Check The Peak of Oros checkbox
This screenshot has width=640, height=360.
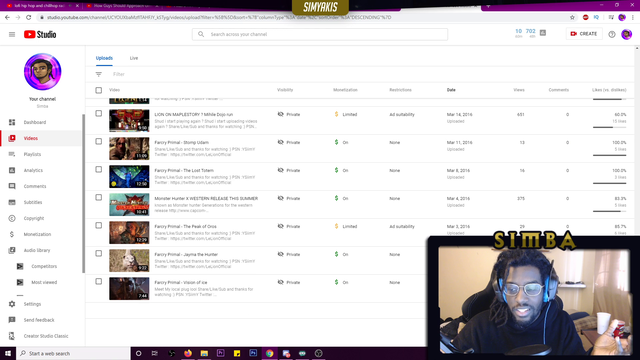(x=98, y=225)
